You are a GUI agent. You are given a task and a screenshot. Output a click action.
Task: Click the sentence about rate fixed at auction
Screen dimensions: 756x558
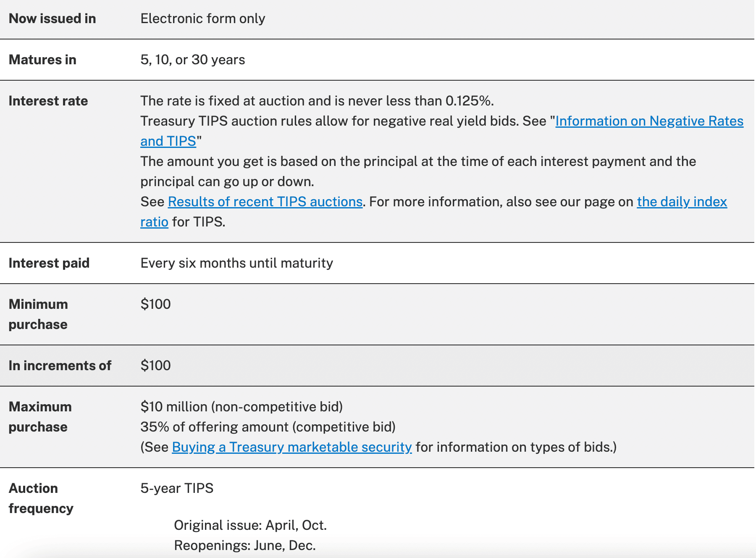point(317,101)
